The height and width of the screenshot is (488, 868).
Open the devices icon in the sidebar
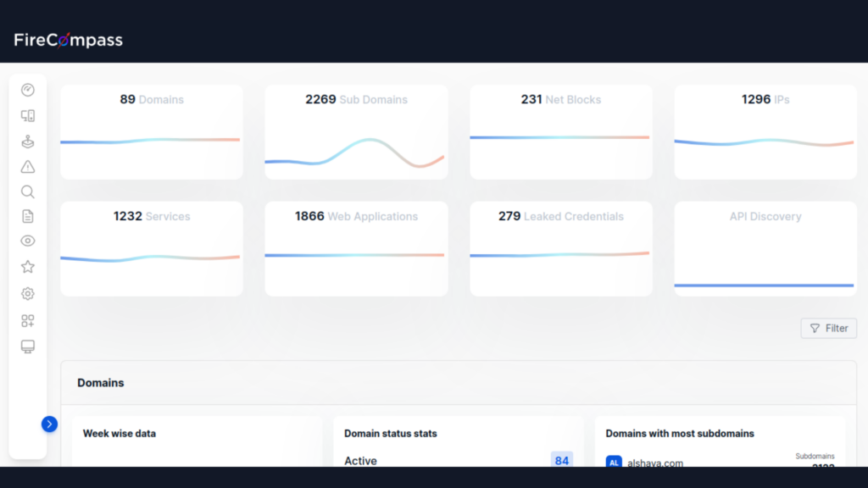pyautogui.click(x=27, y=115)
